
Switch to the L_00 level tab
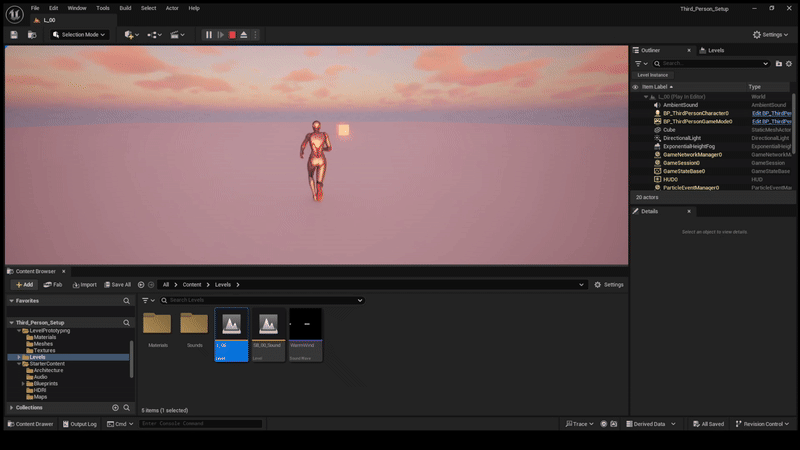(x=49, y=20)
